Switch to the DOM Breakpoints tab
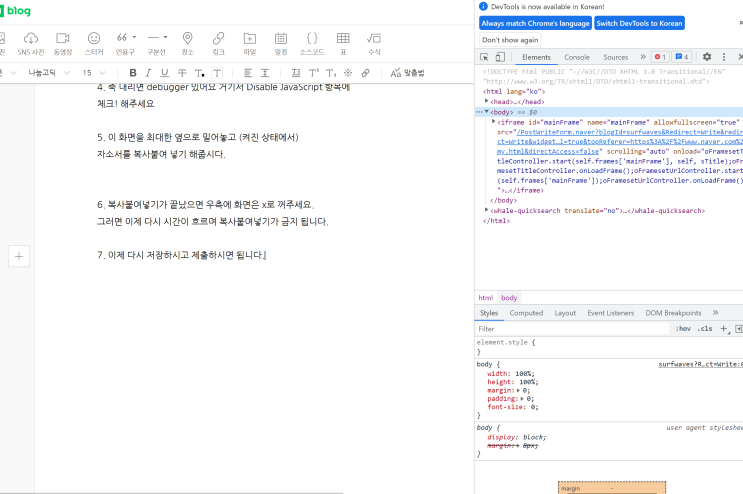The image size is (743, 494). (673, 313)
